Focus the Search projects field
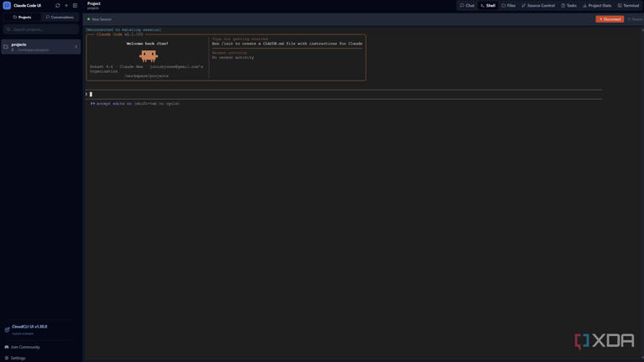Screen dimensions: 644x362 click(x=41, y=29)
